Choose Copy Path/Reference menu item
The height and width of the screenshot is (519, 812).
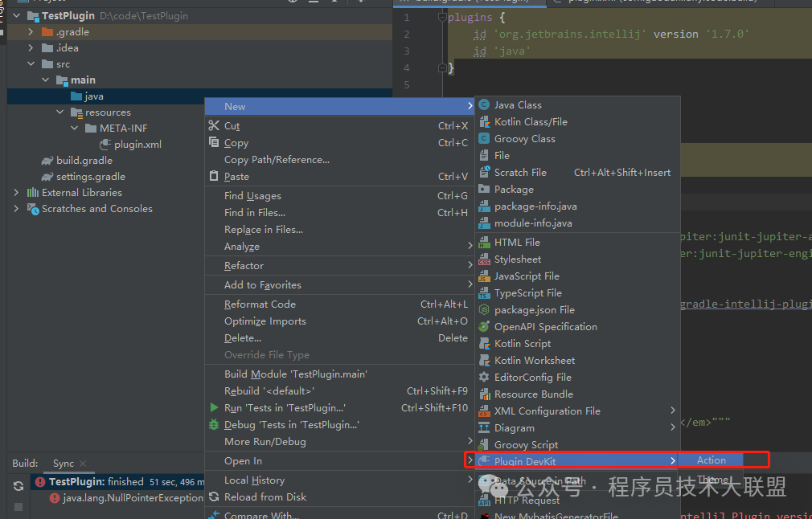click(x=340, y=160)
